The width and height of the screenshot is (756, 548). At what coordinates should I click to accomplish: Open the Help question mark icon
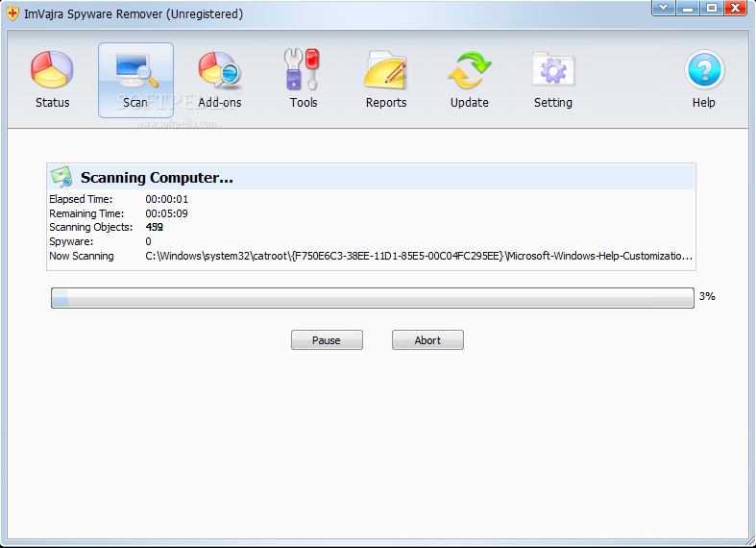pos(704,70)
